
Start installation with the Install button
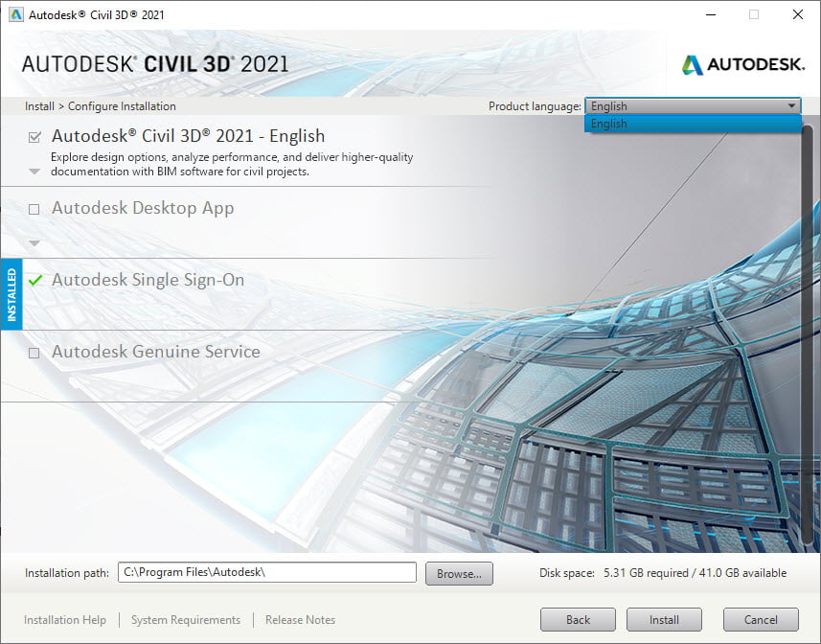[664, 619]
